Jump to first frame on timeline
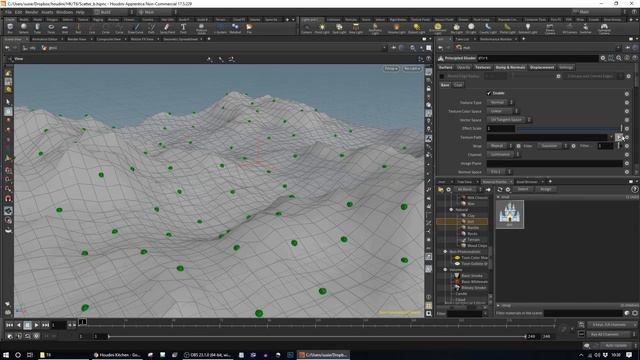The width and height of the screenshot is (640, 360). coord(9,325)
